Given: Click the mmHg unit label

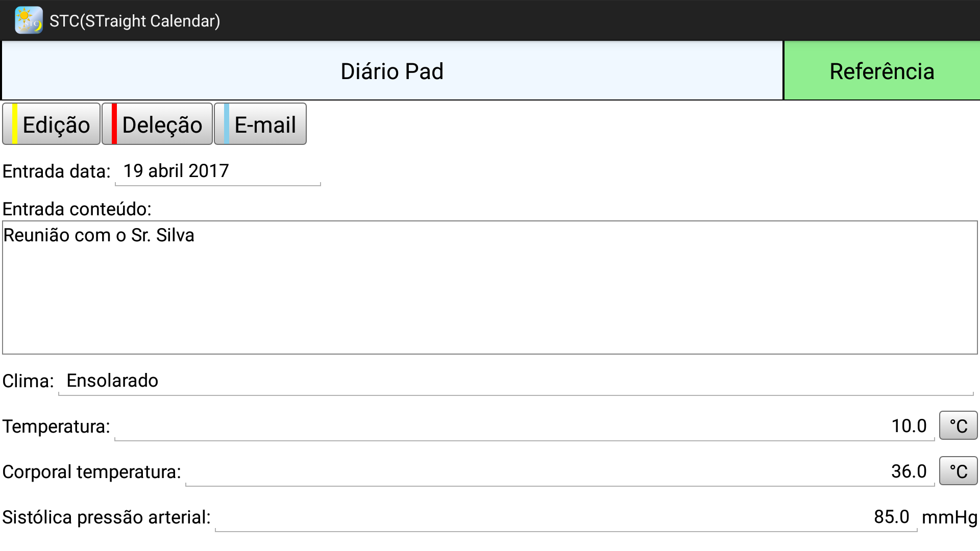Looking at the screenshot, I should click(949, 517).
